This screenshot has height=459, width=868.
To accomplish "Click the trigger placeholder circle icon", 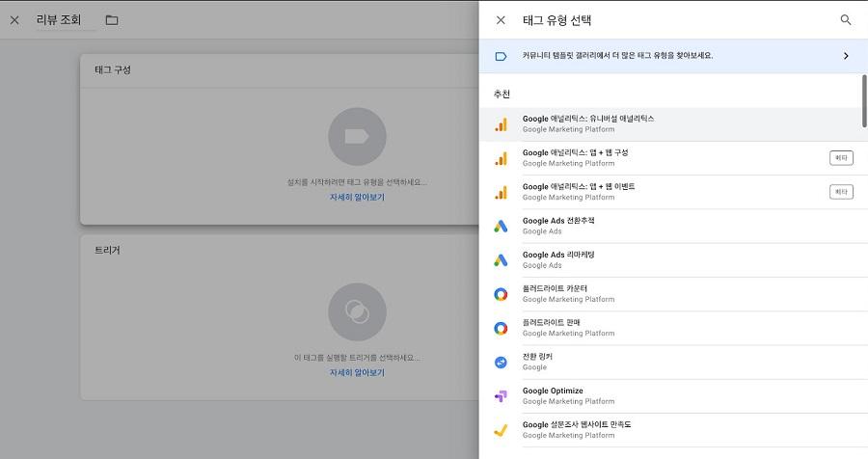I will [x=357, y=311].
